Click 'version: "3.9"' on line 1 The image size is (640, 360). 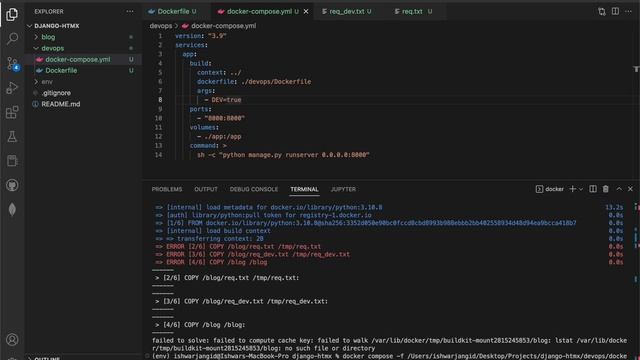(201, 36)
